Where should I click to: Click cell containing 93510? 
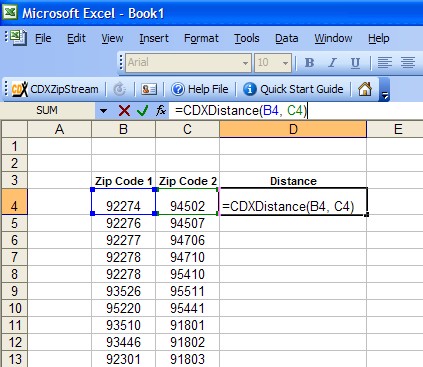click(x=123, y=325)
